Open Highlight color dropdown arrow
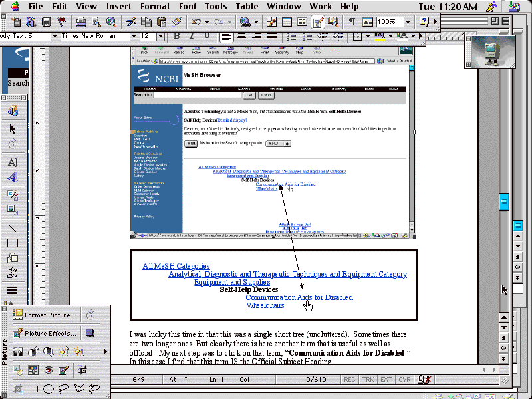 390,36
